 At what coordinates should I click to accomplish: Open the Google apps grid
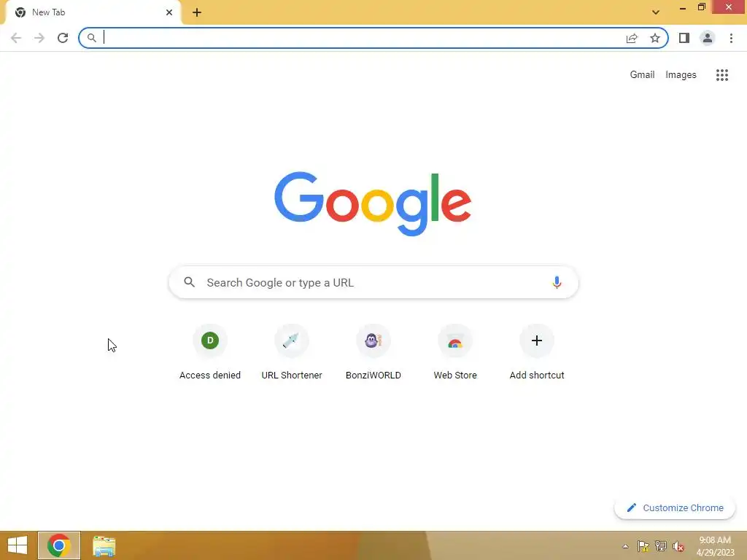coord(722,75)
